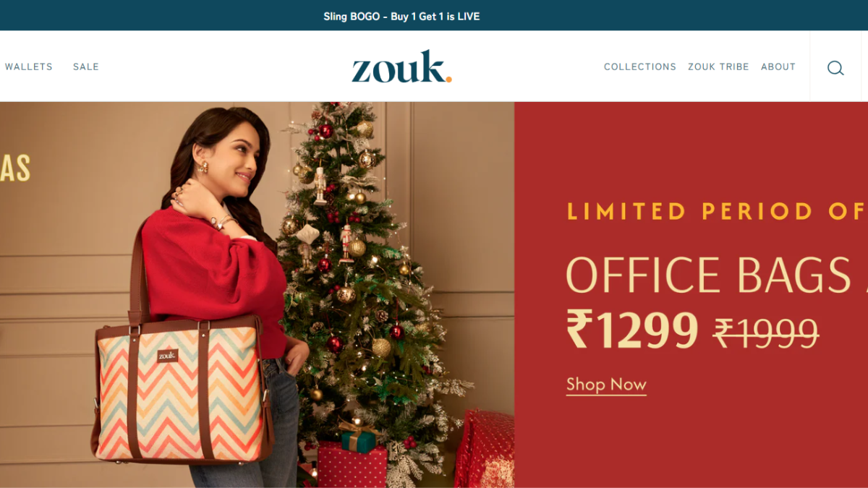
Task: Click the Sling BOGO announcement bar text
Action: [x=401, y=16]
